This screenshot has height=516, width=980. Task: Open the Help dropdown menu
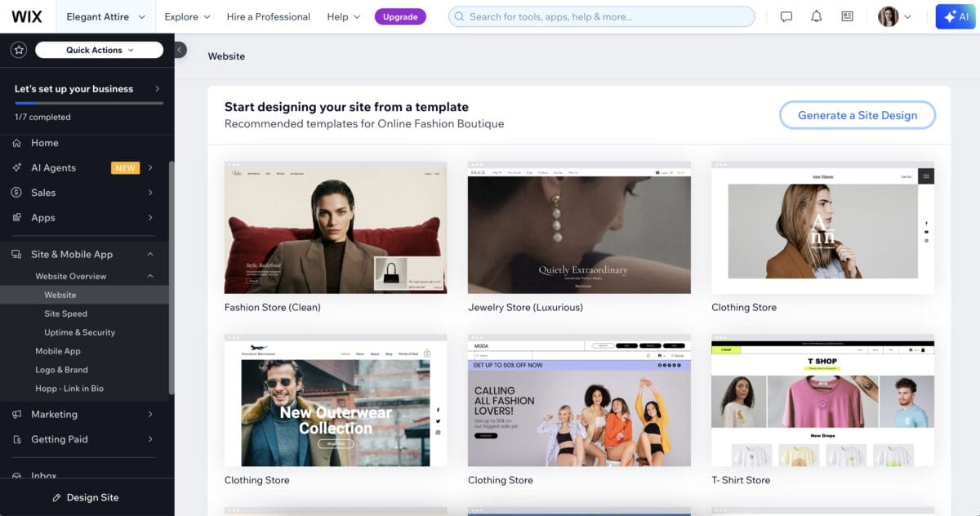[x=343, y=16]
